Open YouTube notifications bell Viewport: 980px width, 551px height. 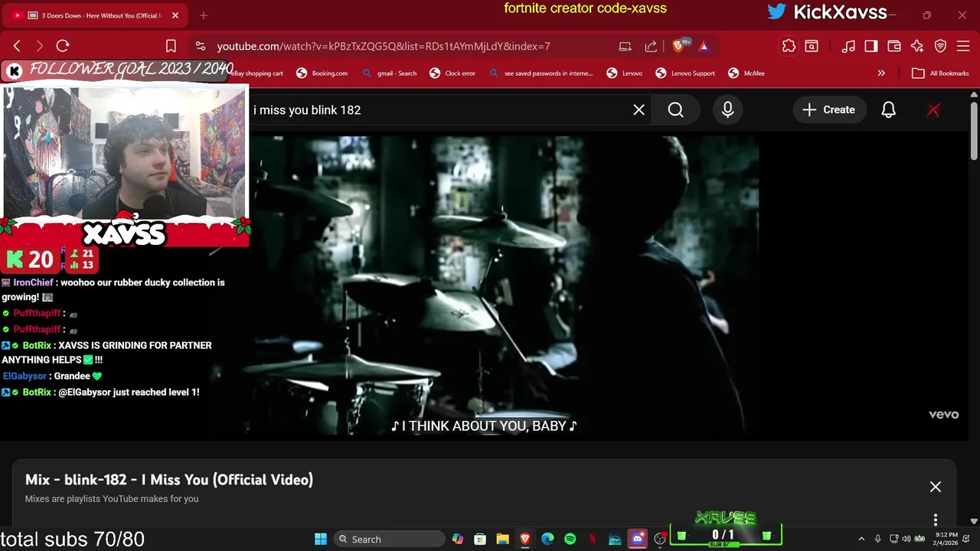coord(888,110)
